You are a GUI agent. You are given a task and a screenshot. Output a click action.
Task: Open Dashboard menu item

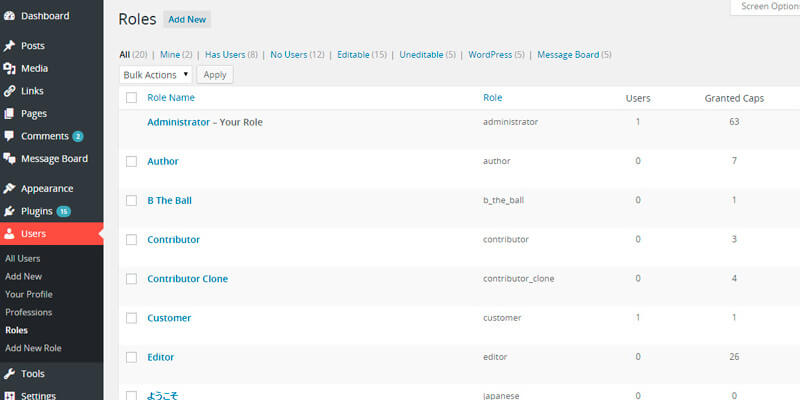45,16
